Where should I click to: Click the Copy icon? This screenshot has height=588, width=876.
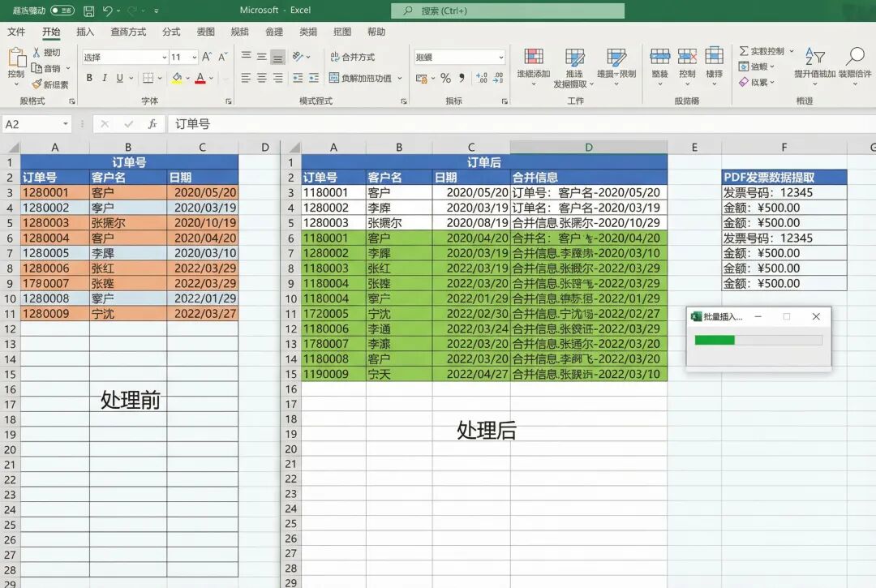(36, 68)
